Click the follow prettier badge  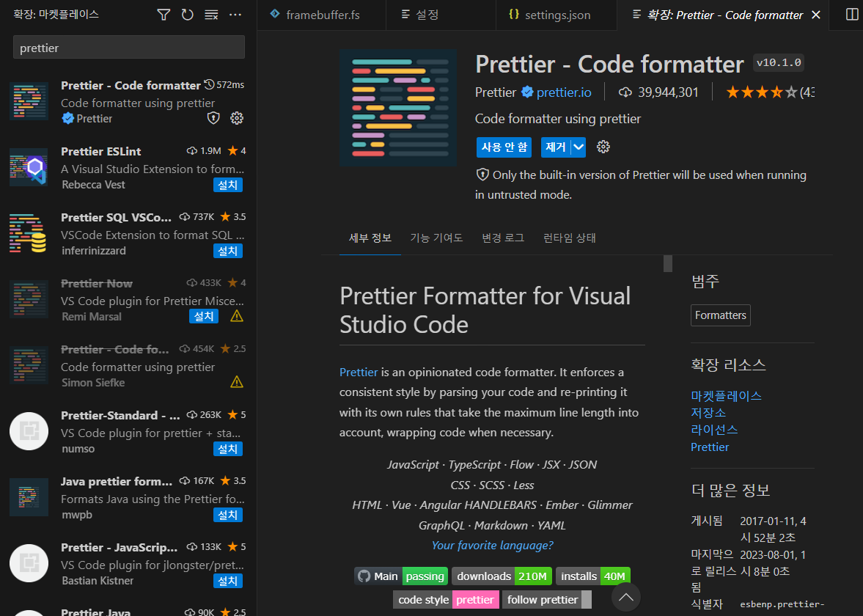point(546,599)
